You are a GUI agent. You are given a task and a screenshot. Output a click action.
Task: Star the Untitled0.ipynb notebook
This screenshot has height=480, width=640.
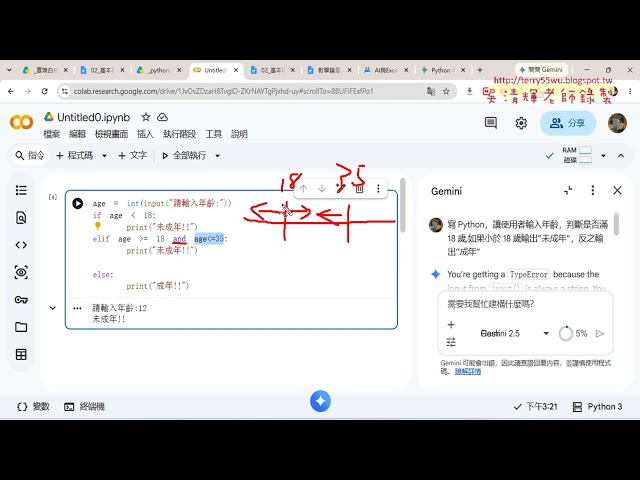146,118
